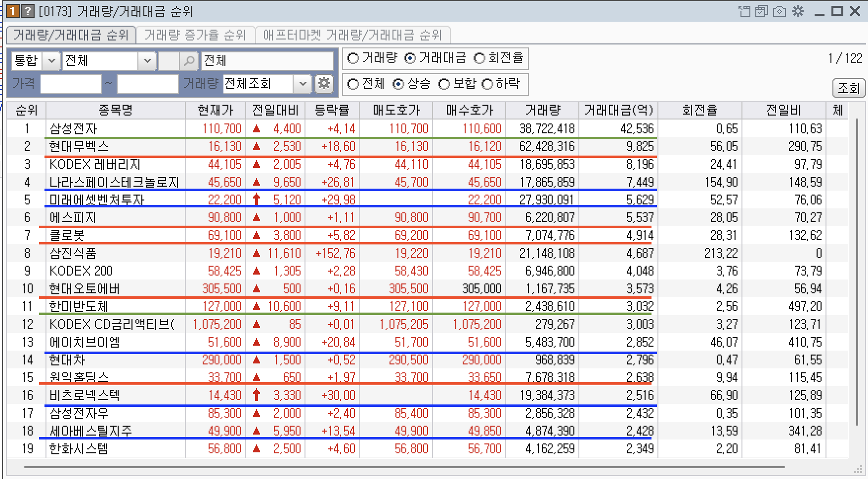
Task: Select the 현대무벡스 stock name
Action: coord(79,147)
